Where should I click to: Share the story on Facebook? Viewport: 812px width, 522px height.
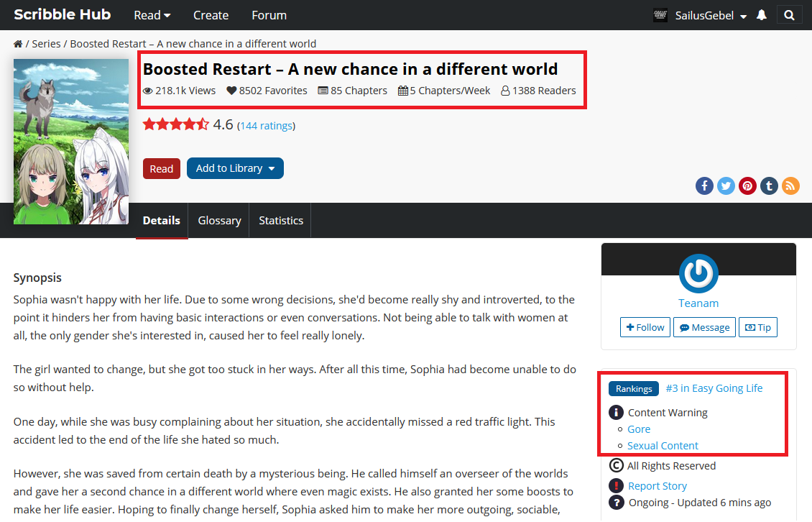click(704, 186)
